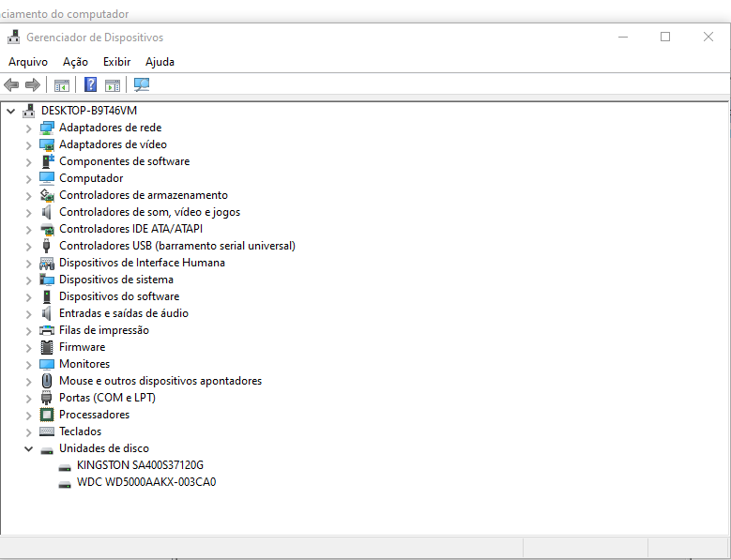Expand Teclados chevron

tap(28, 431)
